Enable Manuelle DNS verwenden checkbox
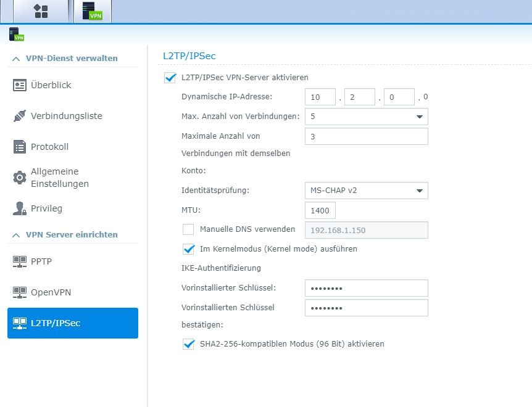The image size is (532, 407). pyautogui.click(x=189, y=229)
